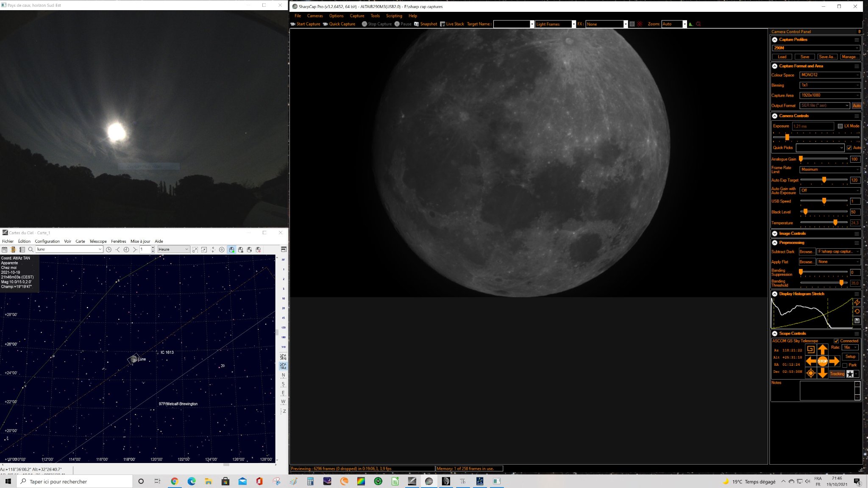868x488 pixels.
Task: Collapse the Camera Controls section
Action: [x=775, y=116]
